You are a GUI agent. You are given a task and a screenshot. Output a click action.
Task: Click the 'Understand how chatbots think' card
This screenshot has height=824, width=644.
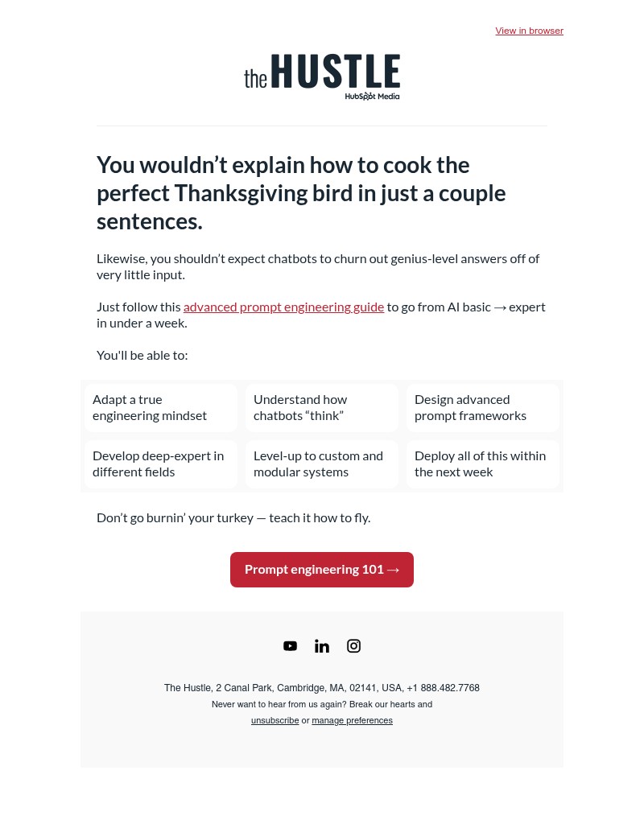click(321, 407)
